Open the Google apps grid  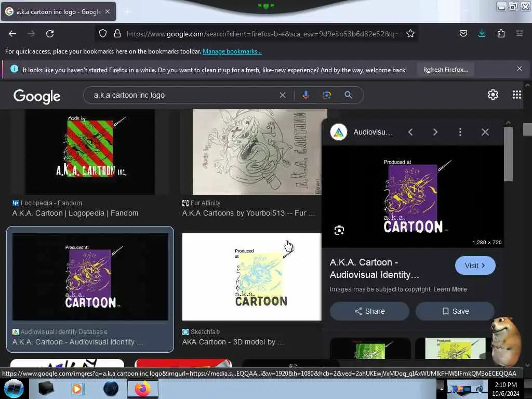(x=517, y=95)
